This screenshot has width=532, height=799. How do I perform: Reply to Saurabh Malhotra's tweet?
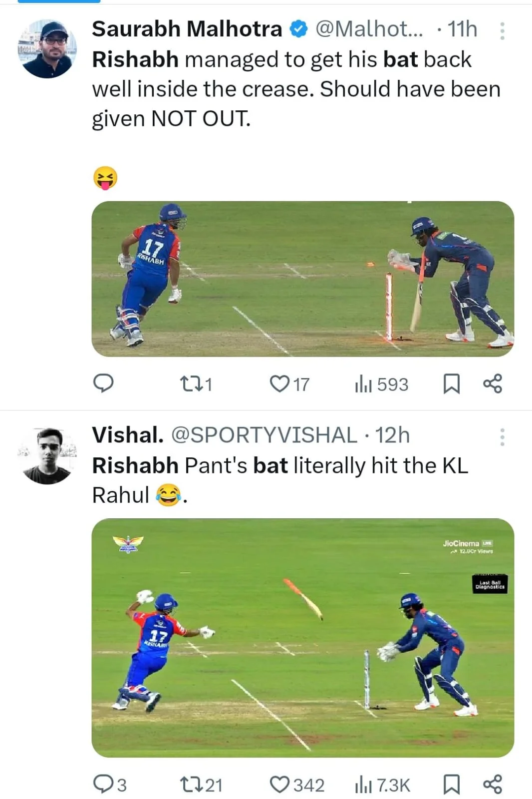pyautogui.click(x=103, y=384)
